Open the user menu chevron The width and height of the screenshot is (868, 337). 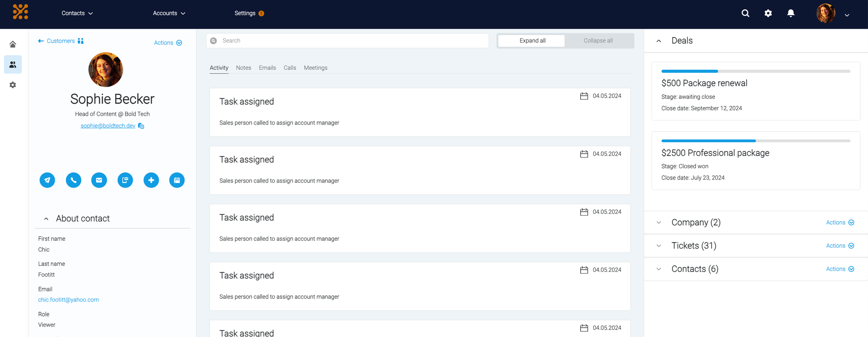[847, 15]
